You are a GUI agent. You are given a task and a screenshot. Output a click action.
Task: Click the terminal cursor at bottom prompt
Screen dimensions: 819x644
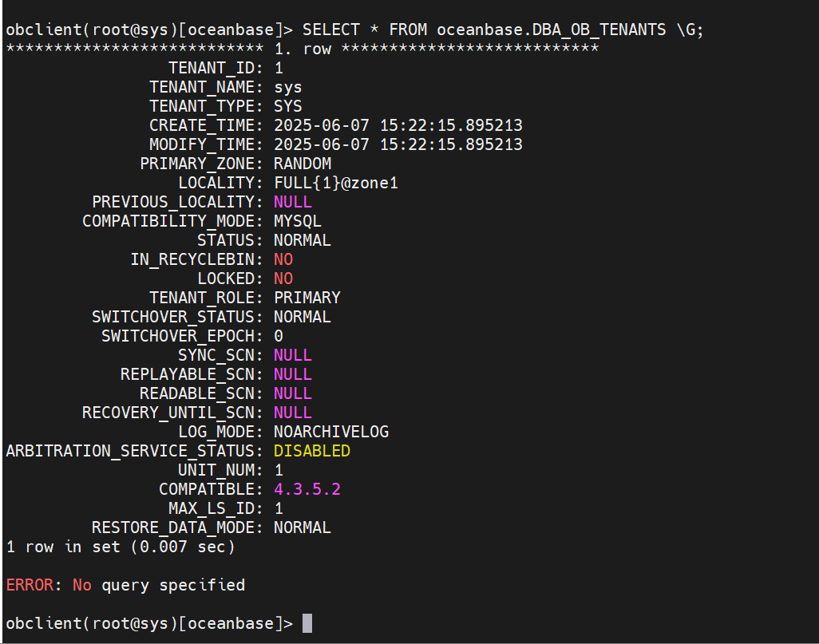coord(307,623)
